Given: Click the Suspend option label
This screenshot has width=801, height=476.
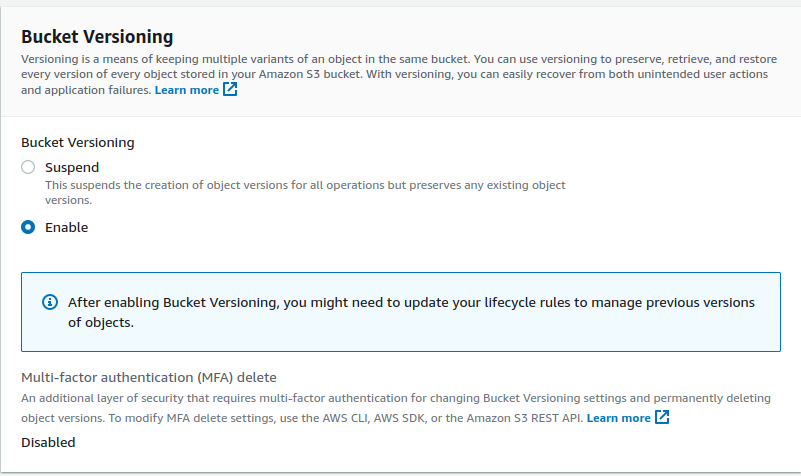Looking at the screenshot, I should click(x=72, y=168).
